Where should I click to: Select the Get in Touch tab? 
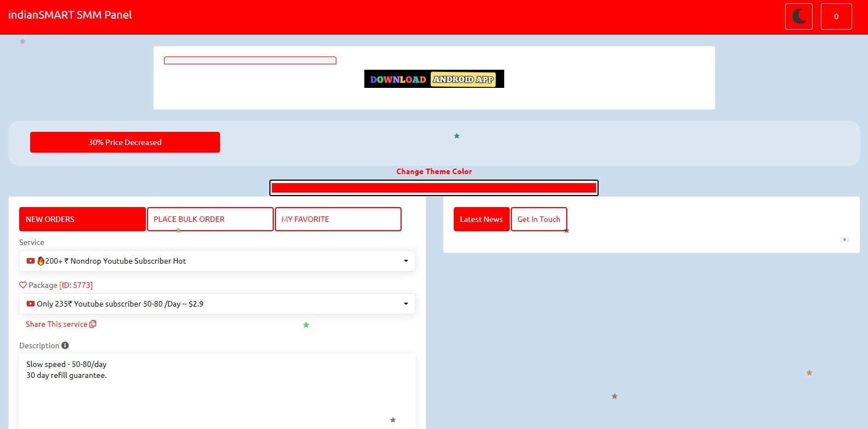click(x=538, y=219)
